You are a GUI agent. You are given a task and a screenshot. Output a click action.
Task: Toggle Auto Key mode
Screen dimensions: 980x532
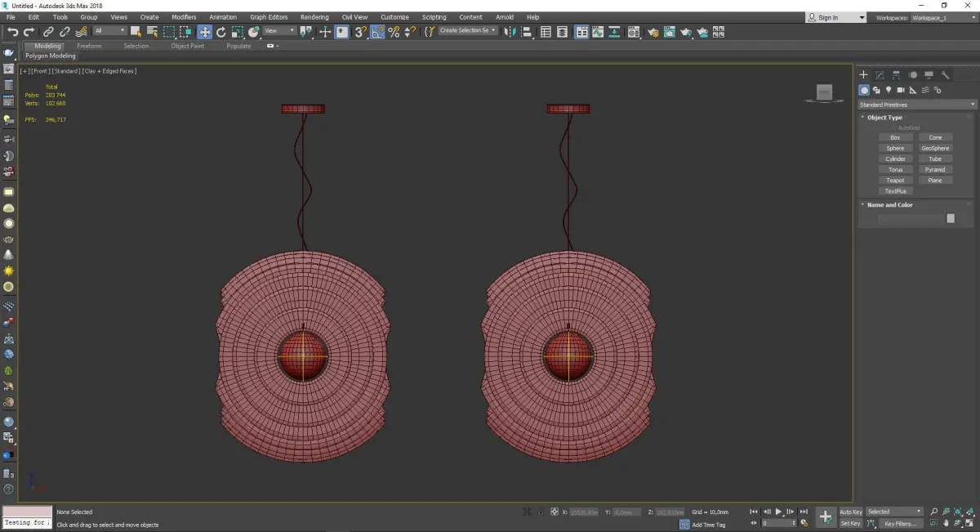[850, 512]
